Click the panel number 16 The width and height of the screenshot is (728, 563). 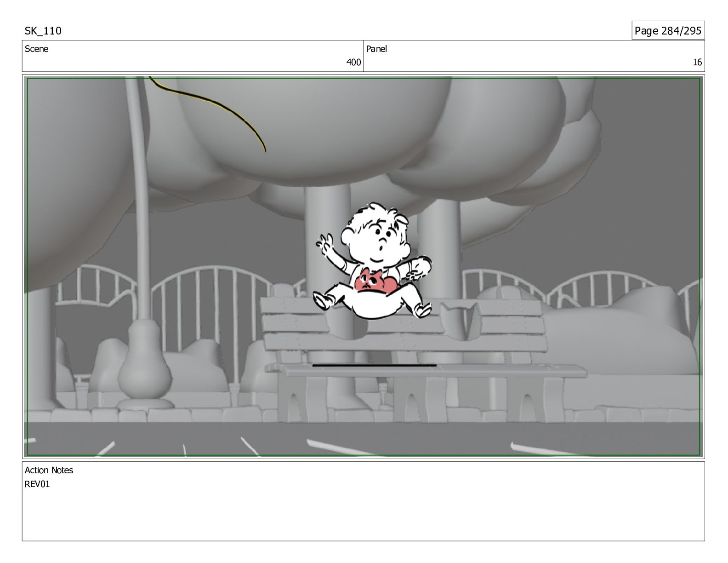coord(697,63)
